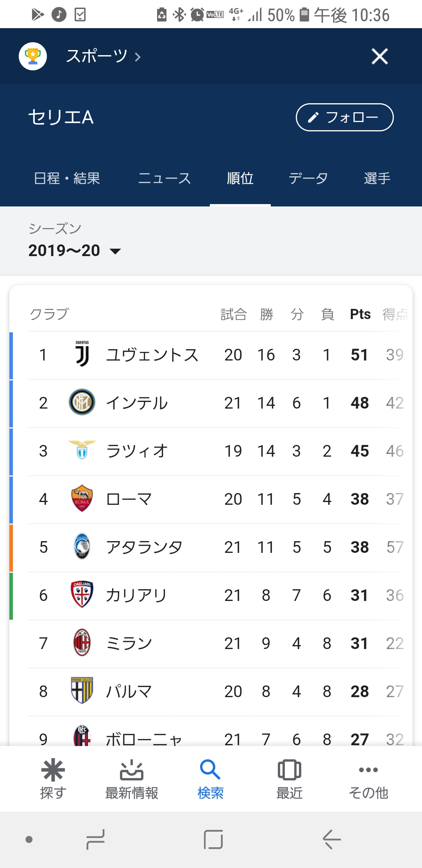Close the Serie A sports panel
422x868 pixels.
pos(379,56)
